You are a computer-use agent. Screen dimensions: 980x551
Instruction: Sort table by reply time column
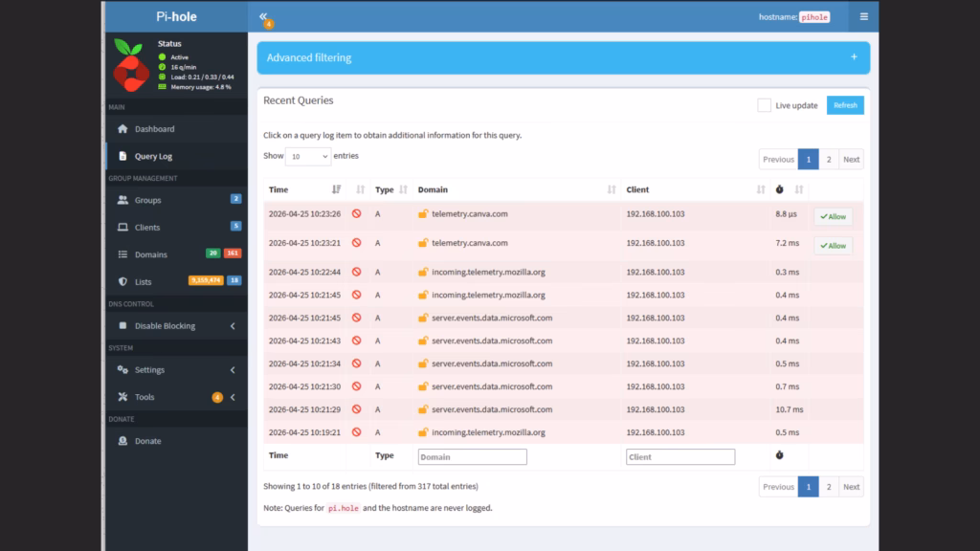pos(799,189)
